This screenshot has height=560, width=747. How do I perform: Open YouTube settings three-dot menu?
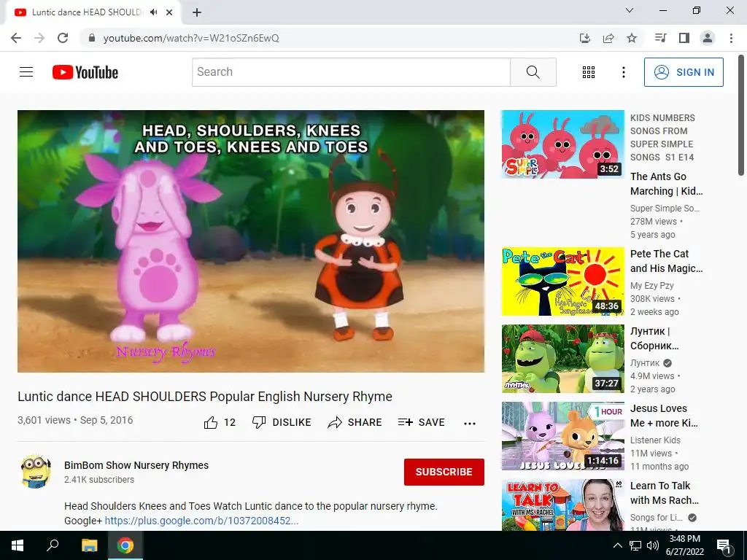pos(623,72)
